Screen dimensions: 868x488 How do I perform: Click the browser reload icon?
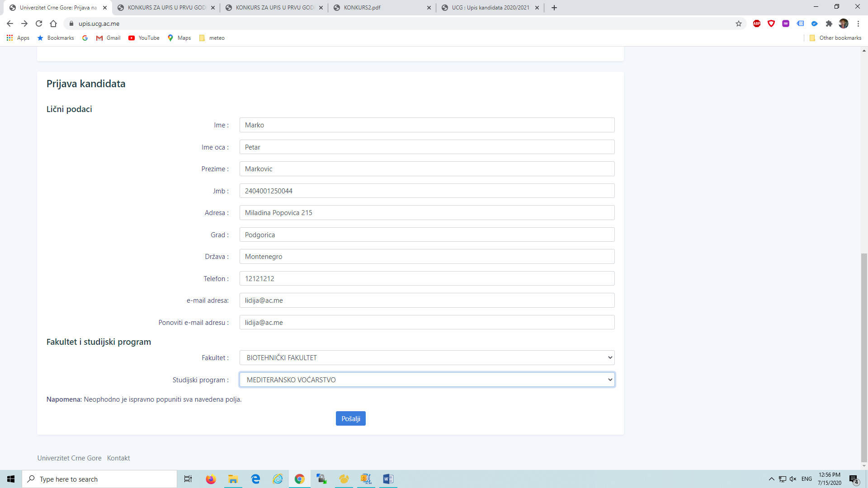point(39,23)
